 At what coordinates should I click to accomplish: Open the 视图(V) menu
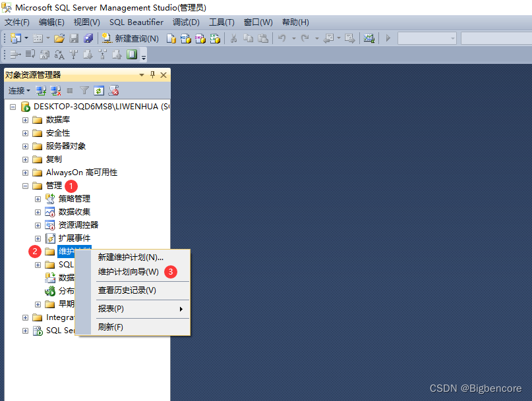[87, 22]
